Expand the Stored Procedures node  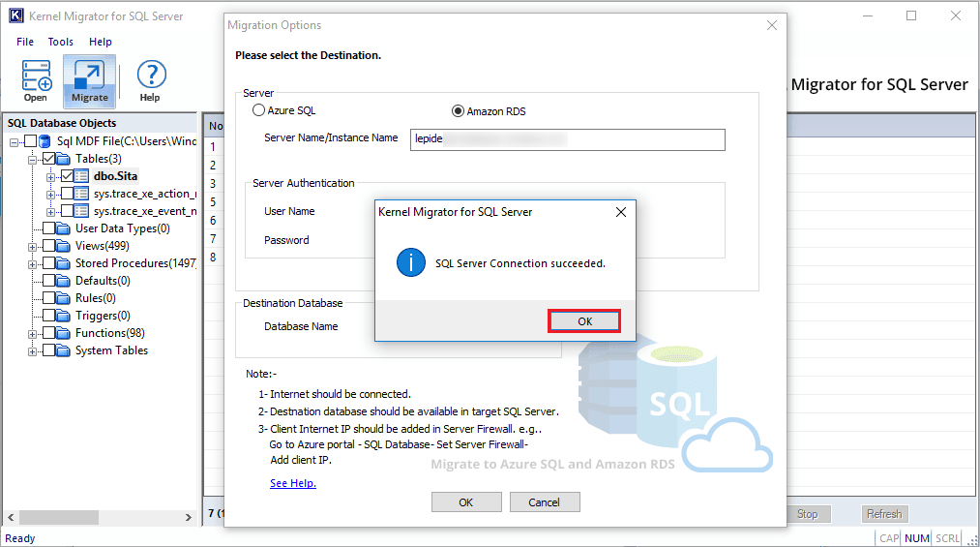pyautogui.click(x=32, y=264)
